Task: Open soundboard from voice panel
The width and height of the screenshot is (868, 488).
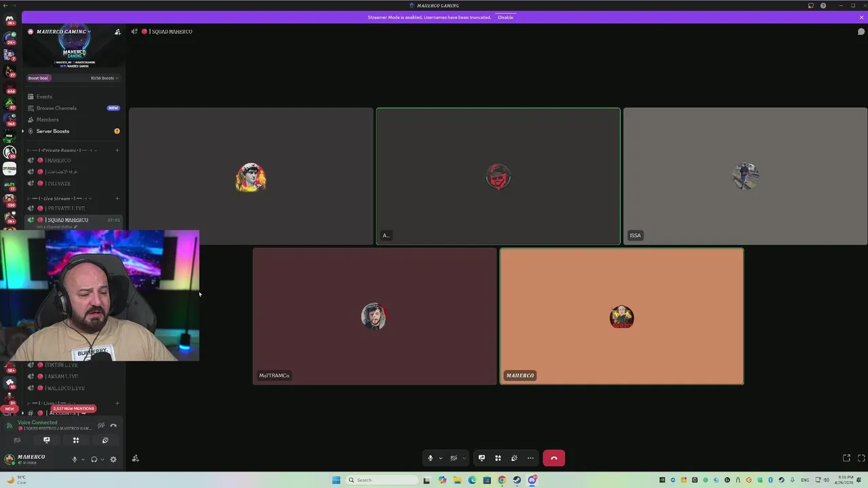Action: pyautogui.click(x=105, y=441)
